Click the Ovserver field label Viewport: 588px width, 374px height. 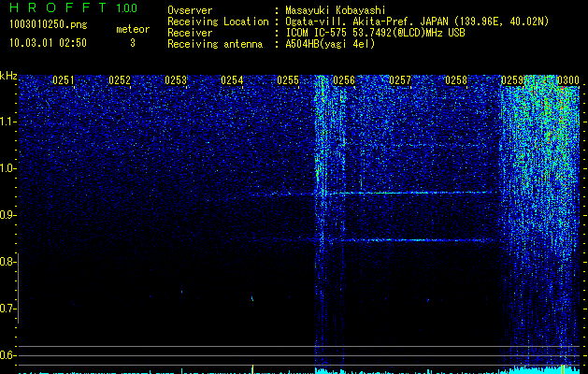[190, 10]
